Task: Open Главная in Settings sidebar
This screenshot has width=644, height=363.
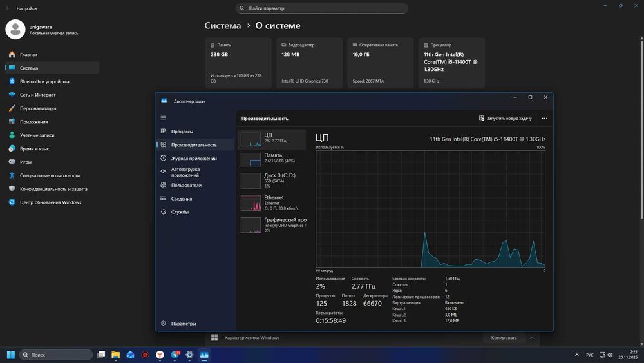Action: coord(52,55)
